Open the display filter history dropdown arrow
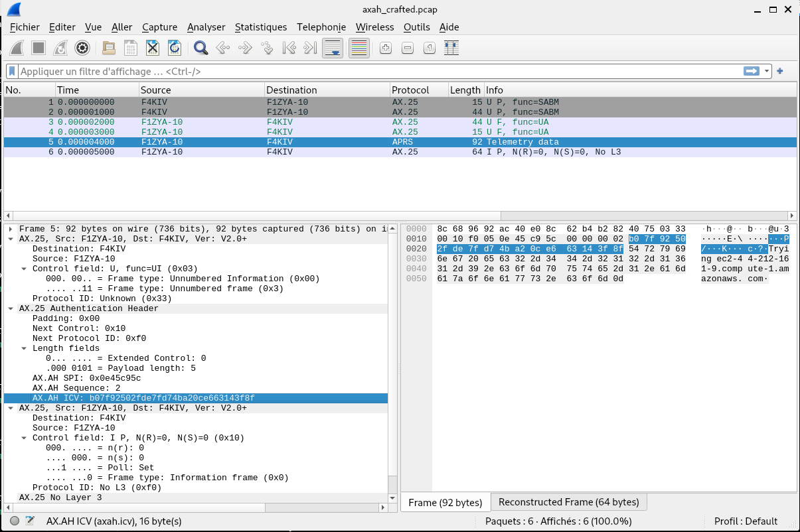The width and height of the screenshot is (800, 532). pyautogui.click(x=767, y=71)
